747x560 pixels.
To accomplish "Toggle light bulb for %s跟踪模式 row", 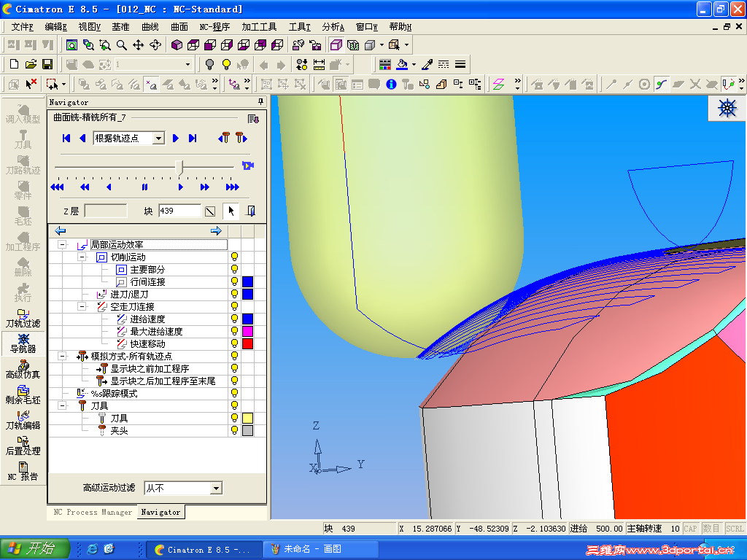I will (234, 393).
